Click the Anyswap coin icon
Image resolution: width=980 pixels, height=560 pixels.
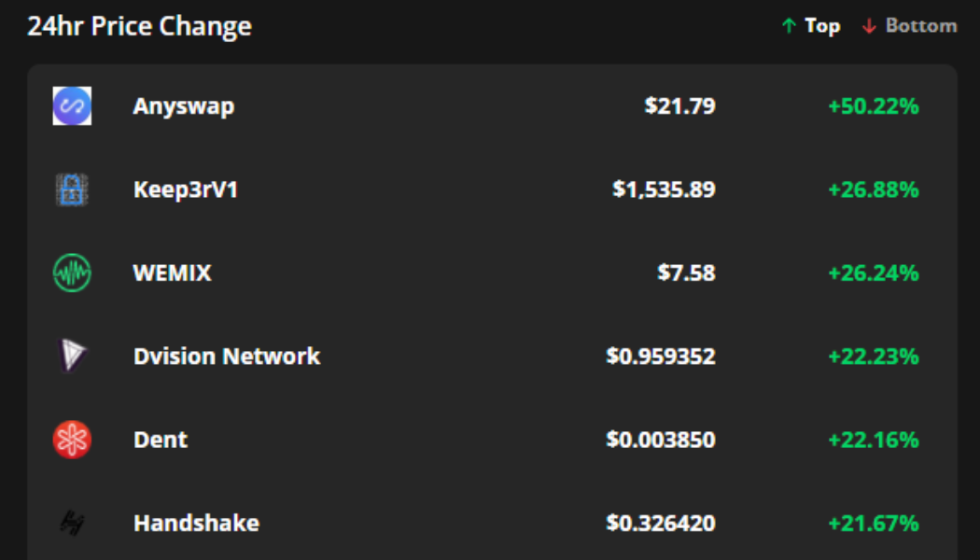click(72, 105)
